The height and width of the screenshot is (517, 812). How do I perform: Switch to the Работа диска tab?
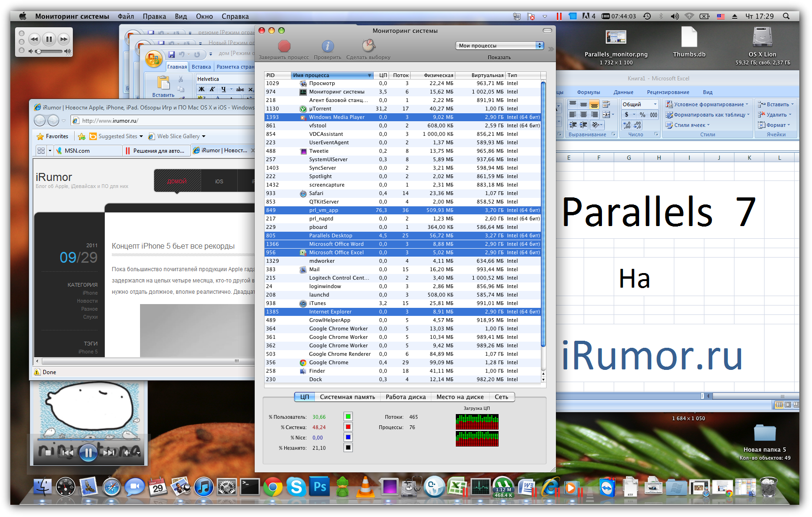coord(406,397)
